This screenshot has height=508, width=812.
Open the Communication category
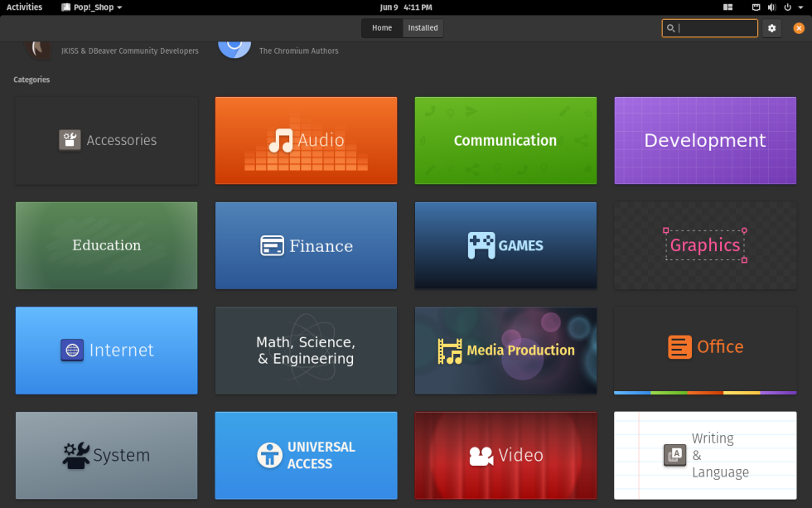pyautogui.click(x=505, y=140)
